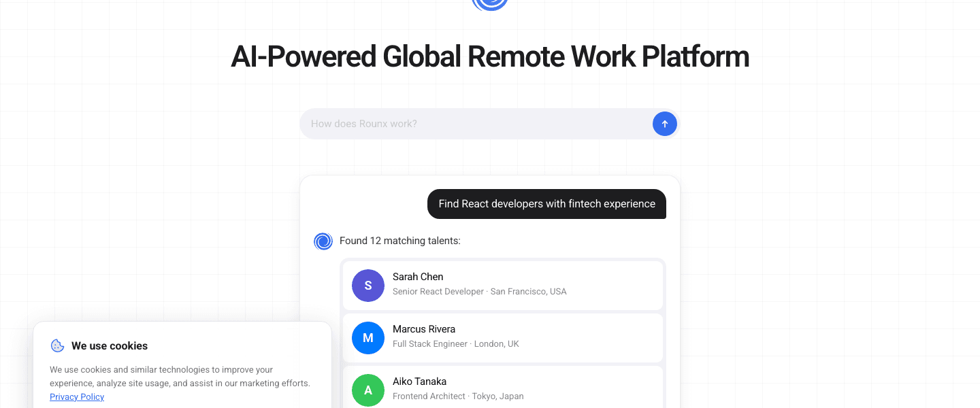Click the "Found 12 matching talents" message
This screenshot has width=980, height=408.
tap(400, 241)
